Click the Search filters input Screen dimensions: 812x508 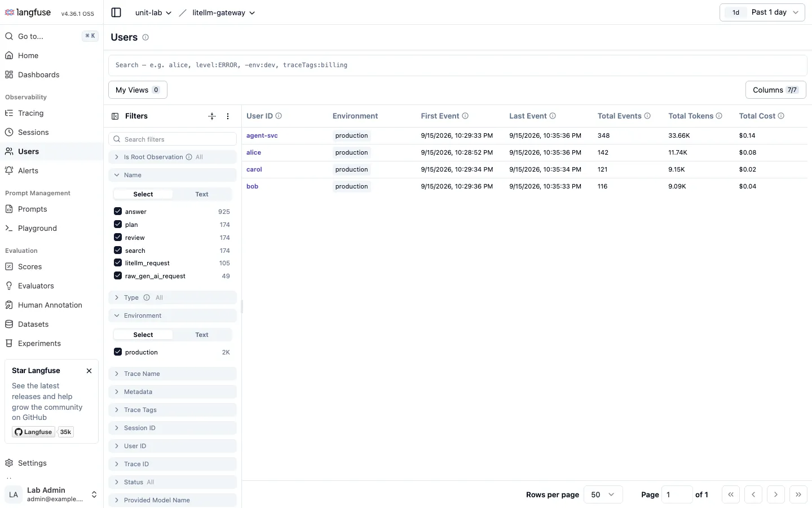tap(173, 139)
